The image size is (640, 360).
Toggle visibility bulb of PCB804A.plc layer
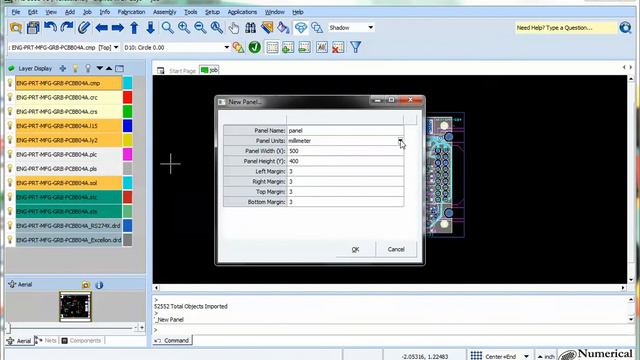[x=10, y=154]
